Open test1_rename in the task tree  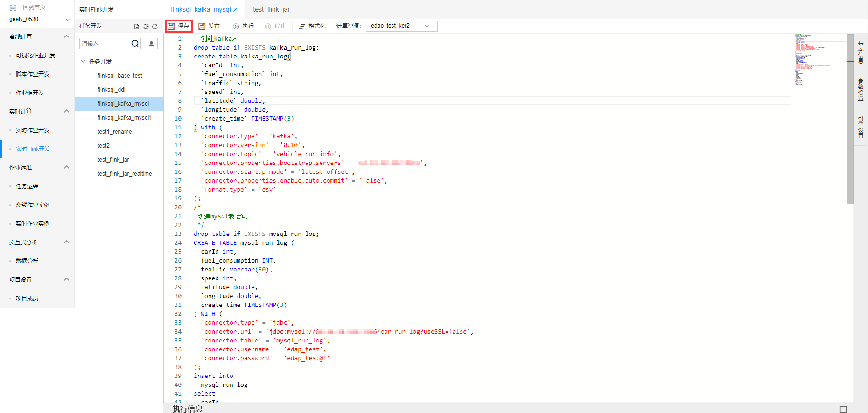coord(114,132)
